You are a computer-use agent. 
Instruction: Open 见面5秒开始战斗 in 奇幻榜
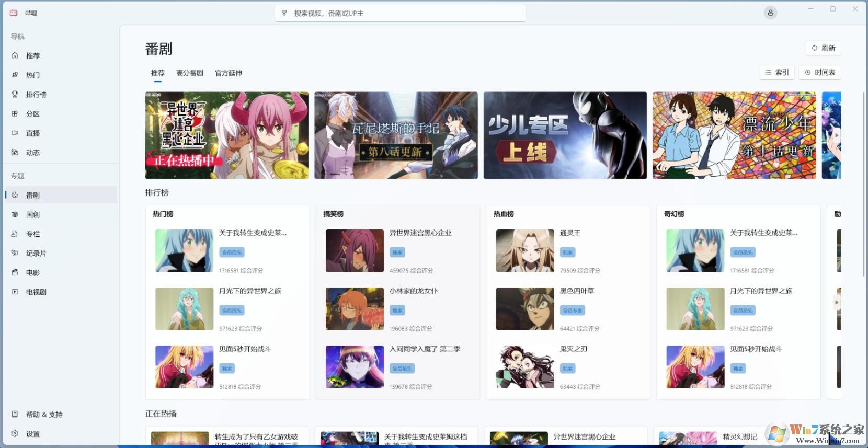(739, 367)
